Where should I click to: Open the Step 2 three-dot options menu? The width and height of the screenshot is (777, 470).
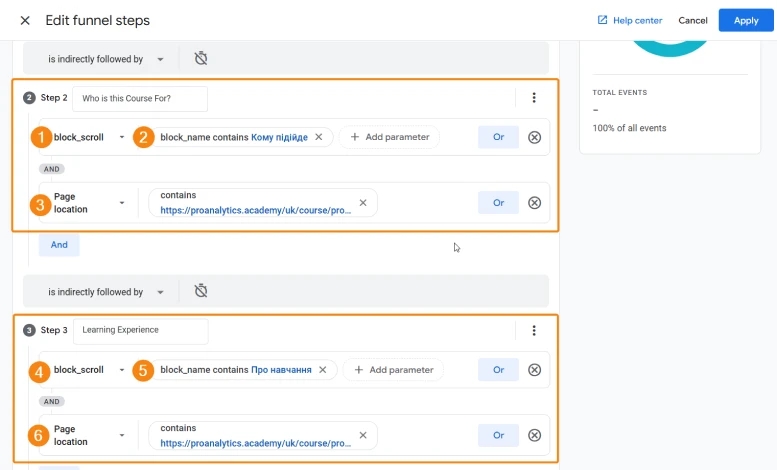pyautogui.click(x=534, y=98)
